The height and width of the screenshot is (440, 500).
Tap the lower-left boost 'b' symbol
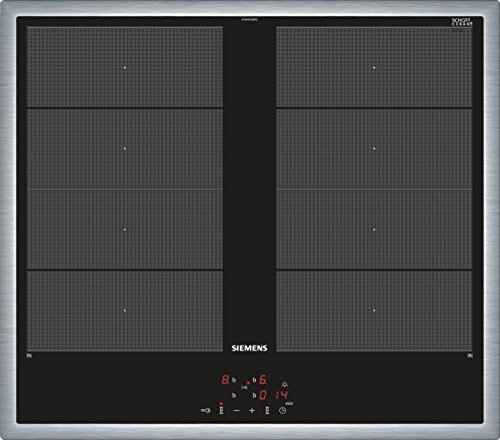point(234,395)
